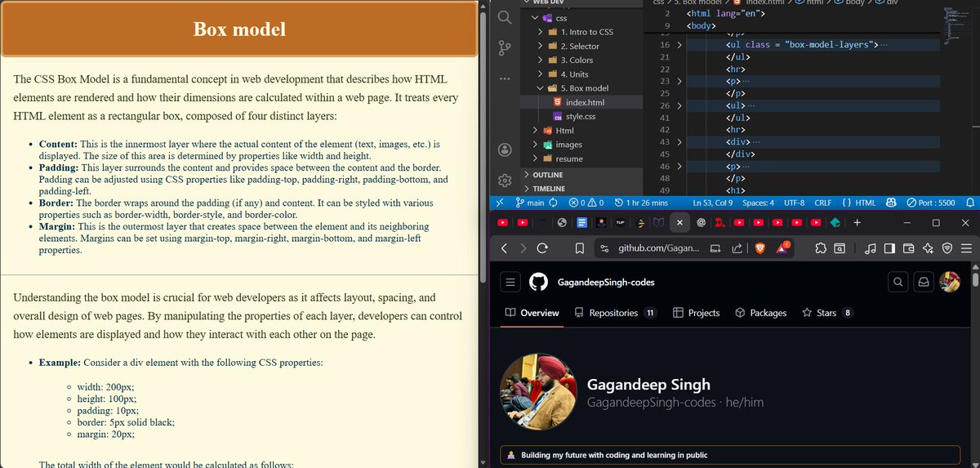980x468 pixels.
Task: Click the main branch in status bar
Action: (x=529, y=203)
